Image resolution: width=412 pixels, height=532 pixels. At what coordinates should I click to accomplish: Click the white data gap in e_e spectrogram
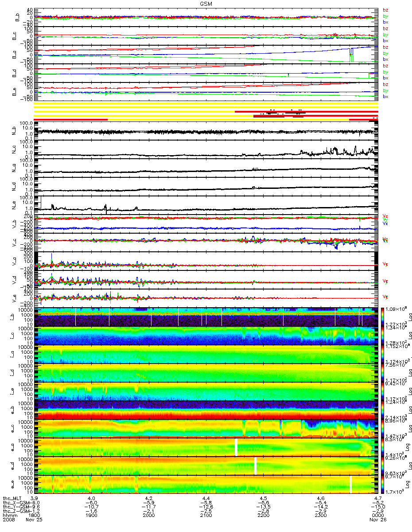[x=350, y=485]
